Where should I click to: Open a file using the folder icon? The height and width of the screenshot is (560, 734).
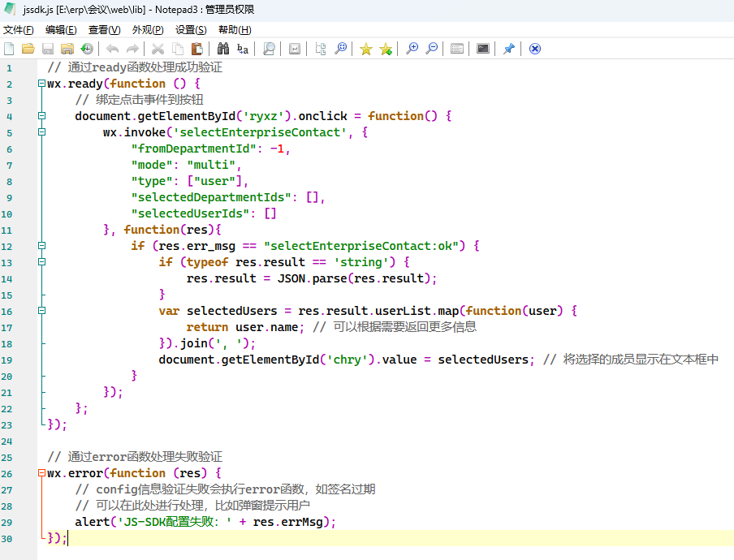28,49
